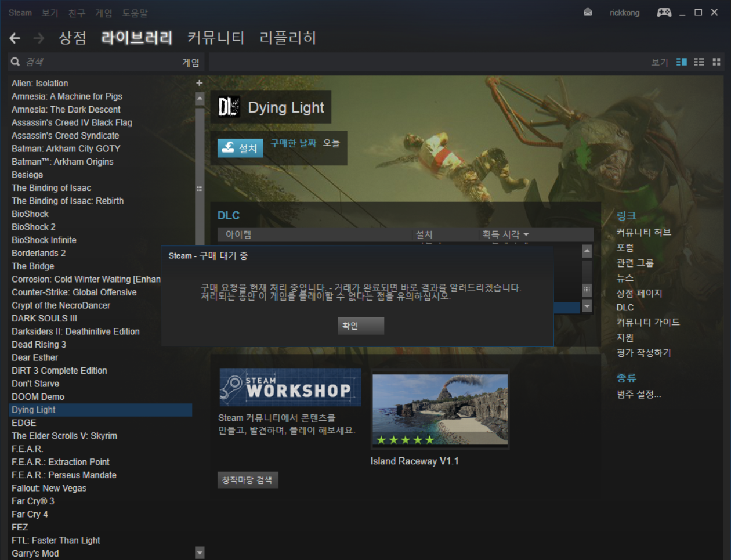Open the 상점 페이지 link
Screen dimensions: 731x560
point(639,293)
